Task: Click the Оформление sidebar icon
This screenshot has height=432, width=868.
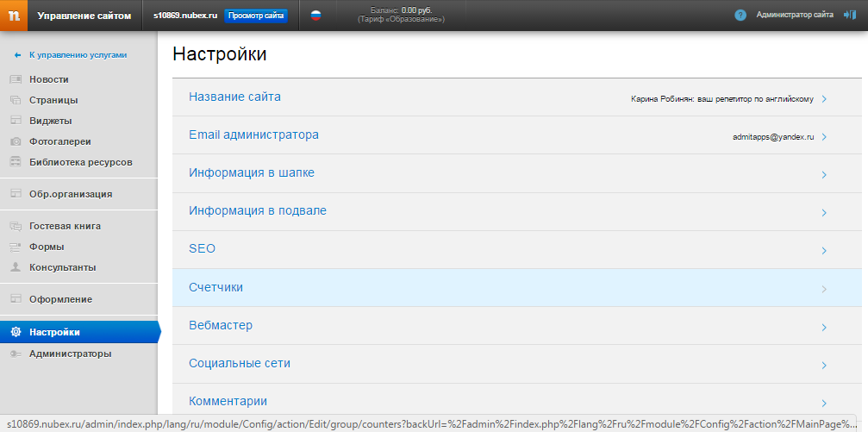Action: 16,299
